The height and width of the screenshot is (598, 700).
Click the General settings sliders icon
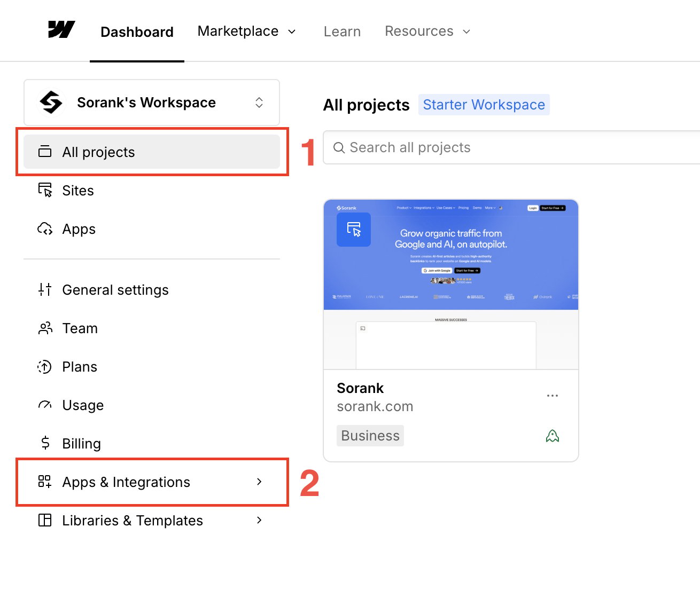coord(45,289)
